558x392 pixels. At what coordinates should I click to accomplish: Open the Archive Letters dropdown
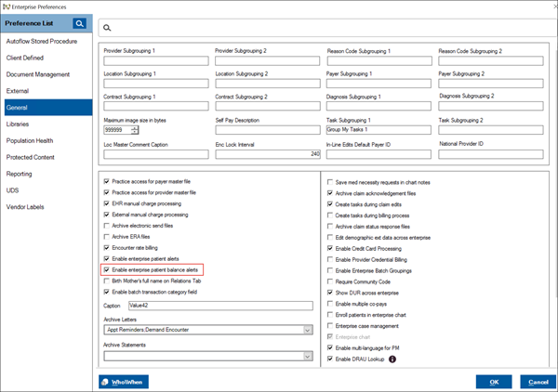[x=308, y=330]
